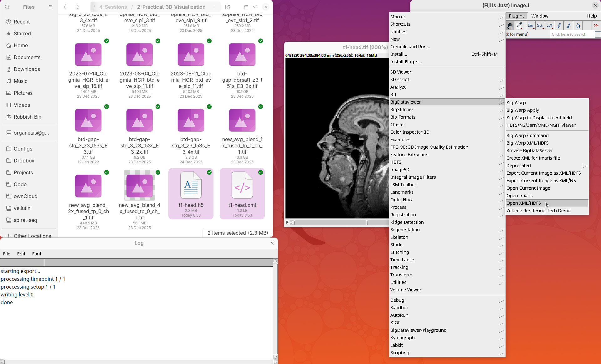601x364 pixels.
Task: Open the Stk stacks dropdown
Action: [x=540, y=26]
